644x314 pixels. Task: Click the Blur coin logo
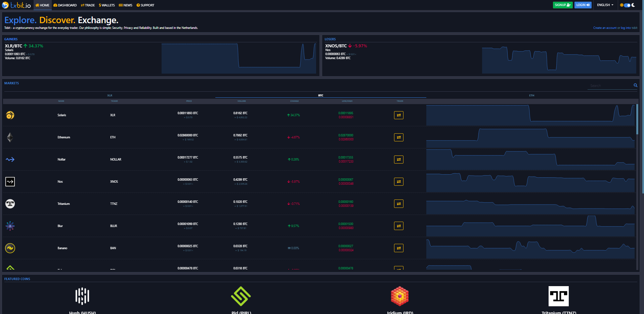pyautogui.click(x=10, y=226)
